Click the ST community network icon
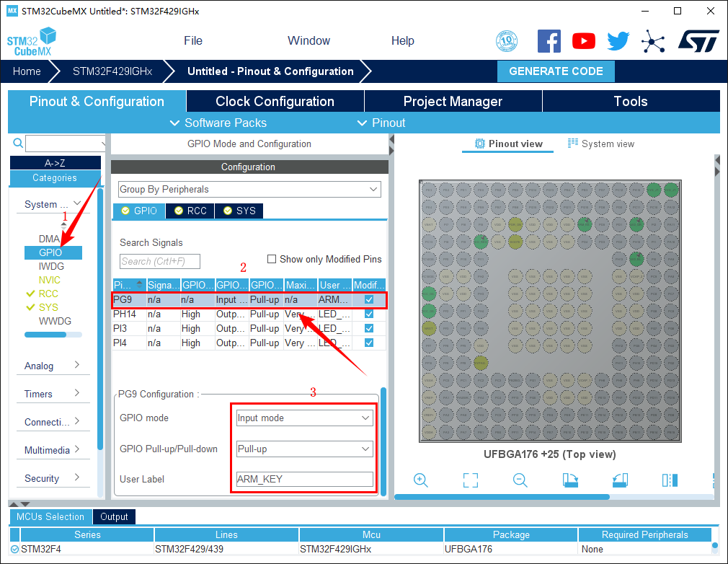This screenshot has width=728, height=564. click(x=653, y=41)
